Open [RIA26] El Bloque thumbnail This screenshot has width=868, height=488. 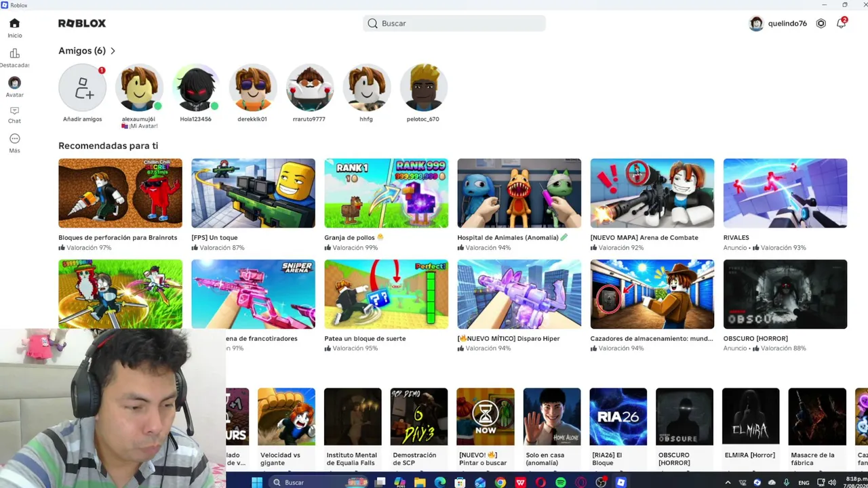618,417
